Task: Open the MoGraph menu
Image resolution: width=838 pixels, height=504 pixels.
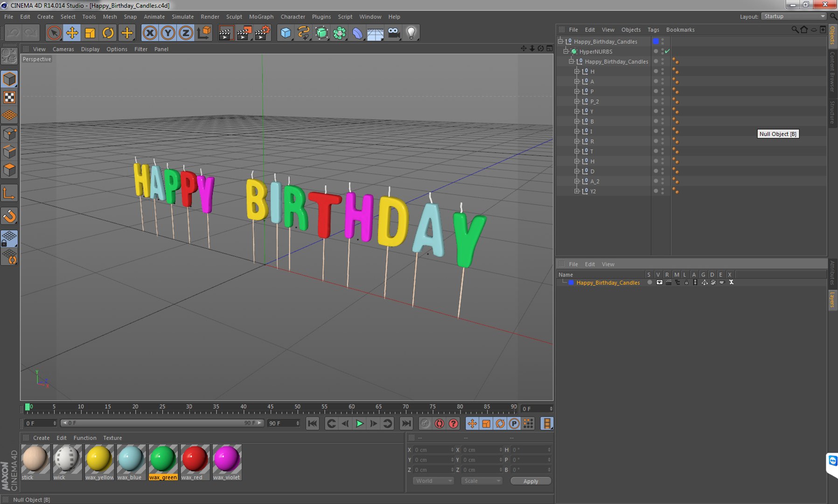Action: click(261, 16)
